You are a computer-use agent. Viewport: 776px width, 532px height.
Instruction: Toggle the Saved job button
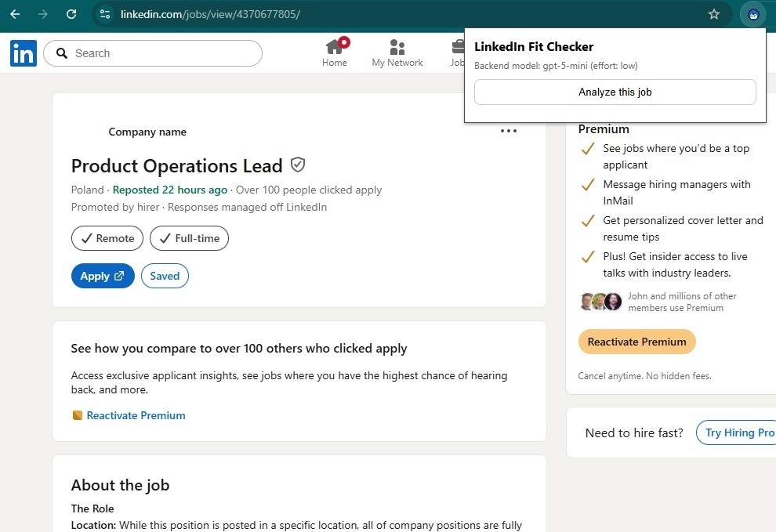tap(165, 276)
